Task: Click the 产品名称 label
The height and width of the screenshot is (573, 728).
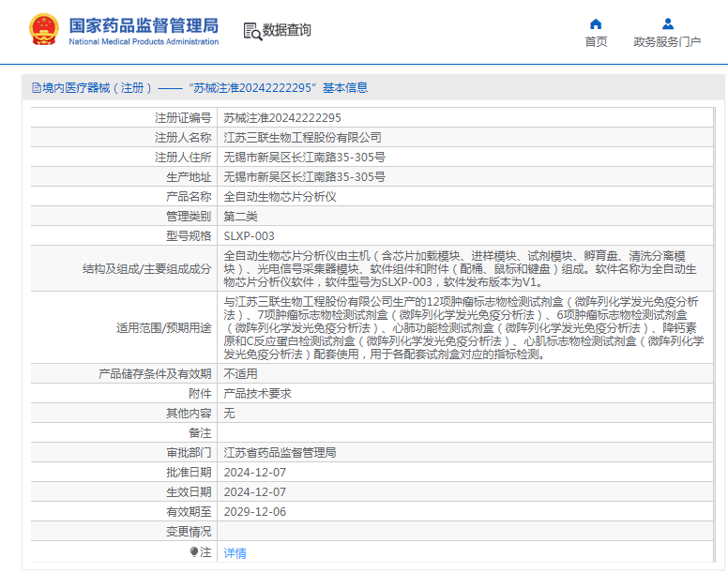Action: coord(189,197)
